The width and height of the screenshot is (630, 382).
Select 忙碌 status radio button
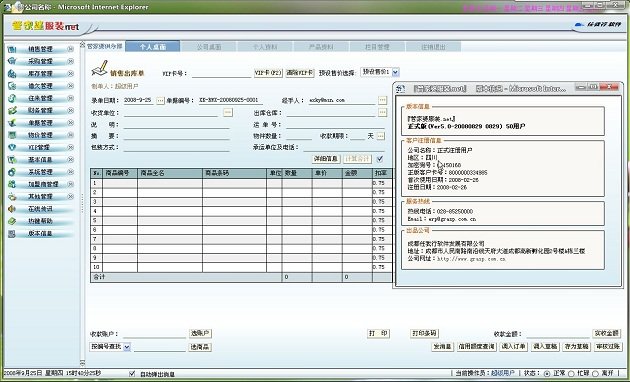click(571, 374)
